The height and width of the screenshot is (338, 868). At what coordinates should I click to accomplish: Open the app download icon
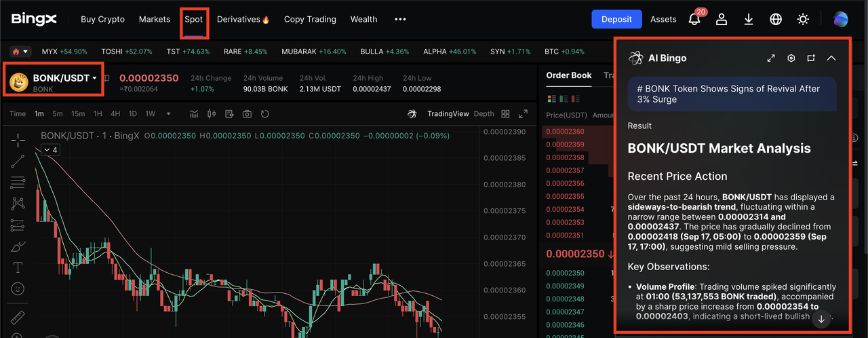749,20
